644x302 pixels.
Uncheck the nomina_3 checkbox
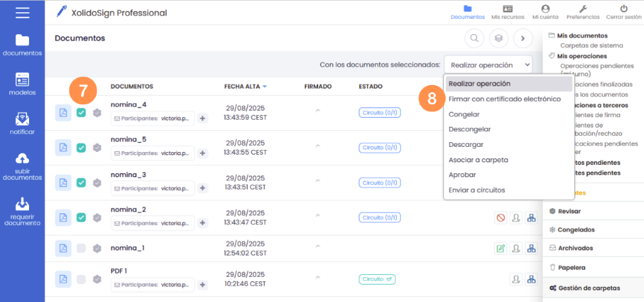[x=81, y=182]
